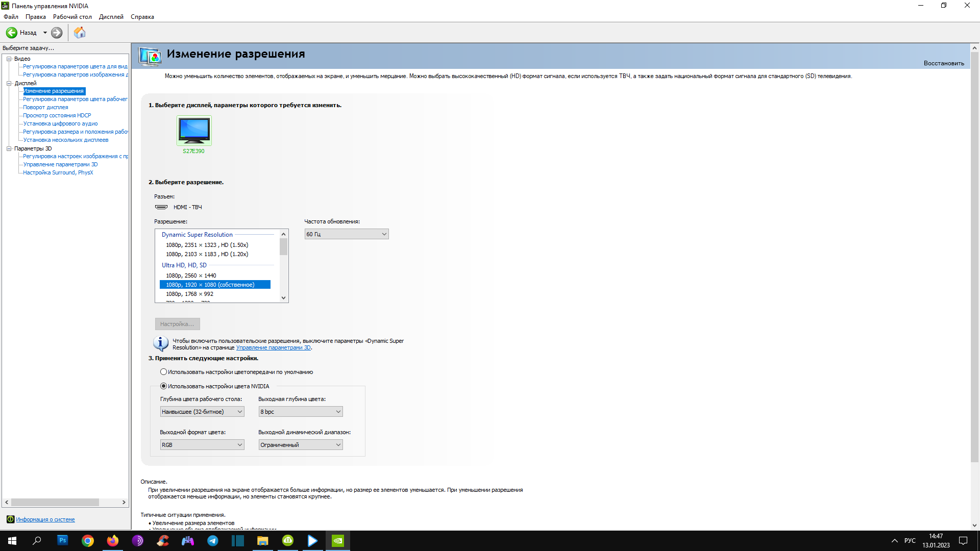Click the Восстановить link
The height and width of the screenshot is (551, 980).
(943, 63)
